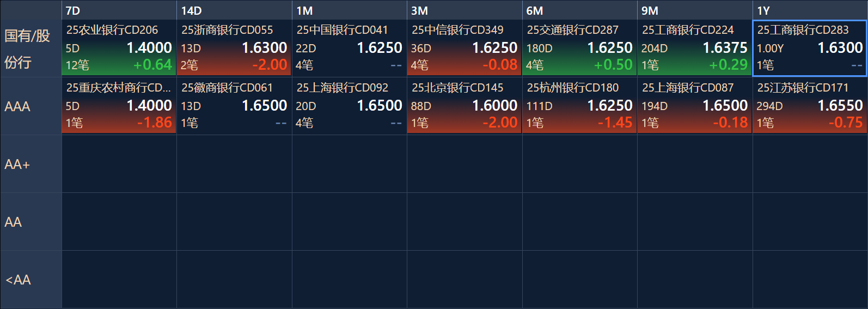
Task: Open the 25农业银行CD206 cell
Action: point(119,48)
